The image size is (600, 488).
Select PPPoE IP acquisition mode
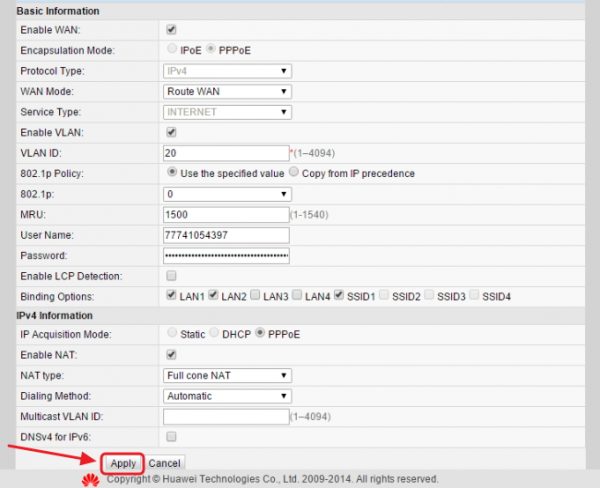260,333
